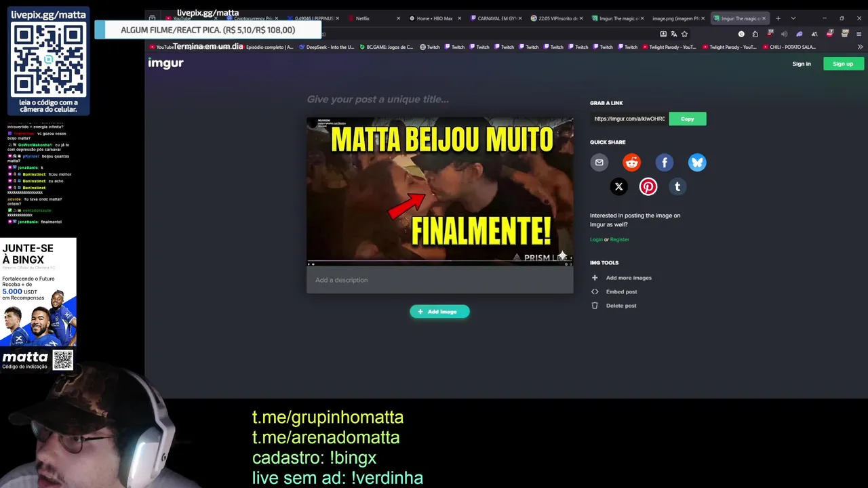This screenshot has height=488, width=868.
Task: Go to Imgur home via the logo
Action: point(165,63)
